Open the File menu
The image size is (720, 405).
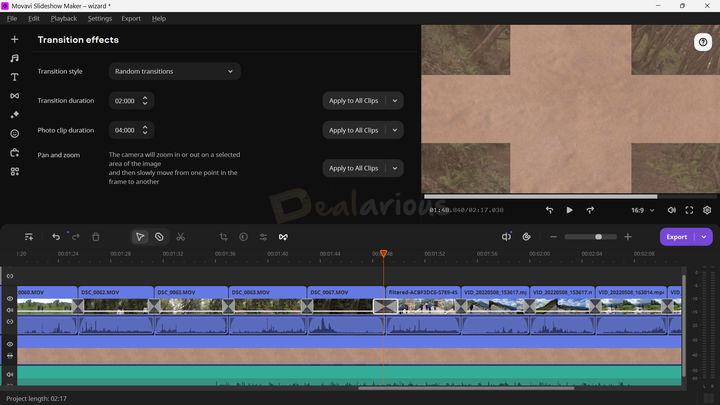(12, 18)
